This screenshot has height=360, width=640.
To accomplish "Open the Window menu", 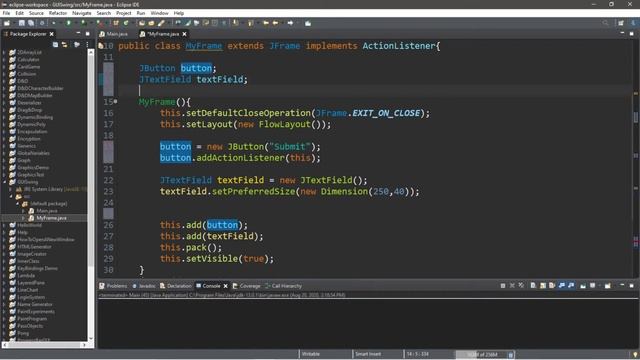I will pyautogui.click(x=159, y=13).
